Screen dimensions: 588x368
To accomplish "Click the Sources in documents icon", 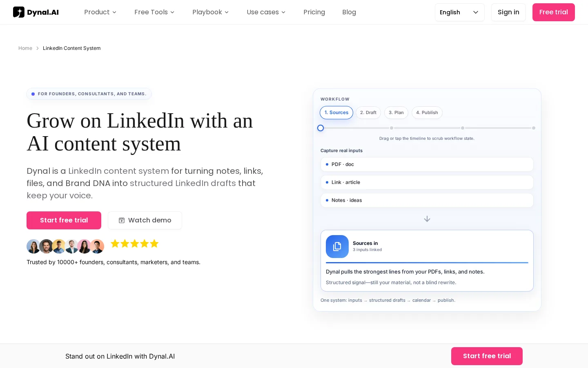I will (337, 247).
